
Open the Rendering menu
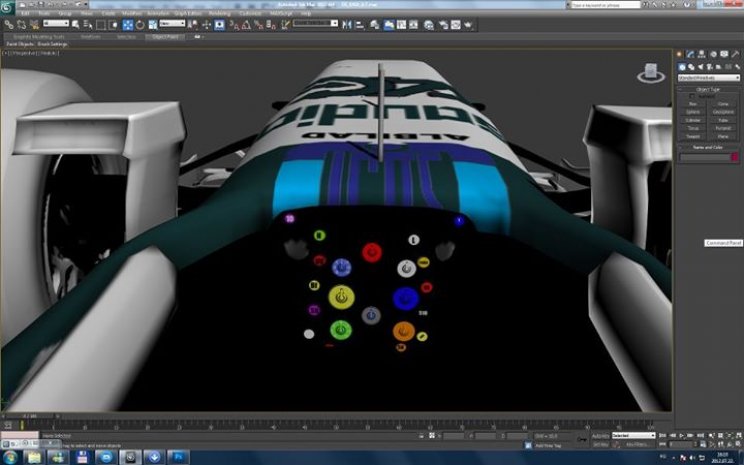(220, 13)
